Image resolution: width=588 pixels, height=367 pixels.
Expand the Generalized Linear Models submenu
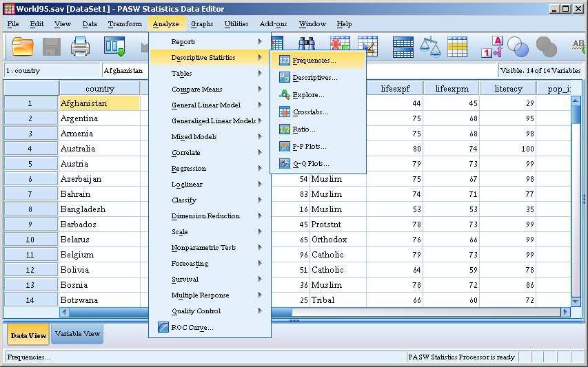[210, 121]
